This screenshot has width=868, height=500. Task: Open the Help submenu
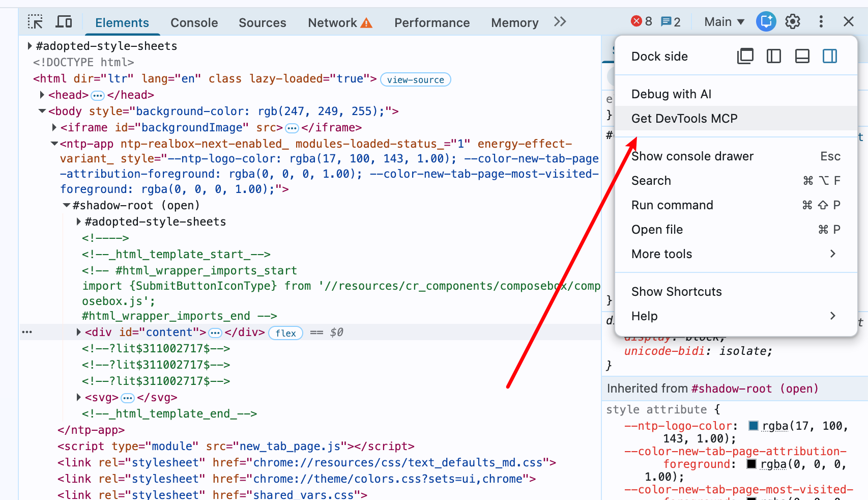[x=736, y=316]
